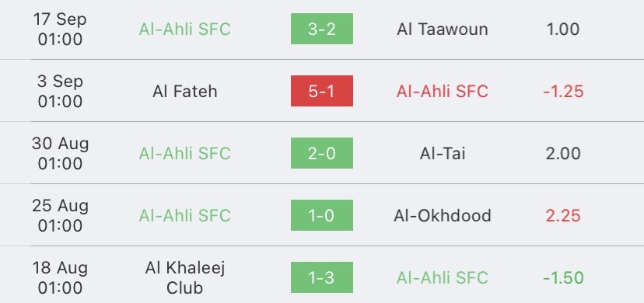This screenshot has width=644, height=303.
Task: Select the 2.00 handicap value
Action: pos(563,153)
